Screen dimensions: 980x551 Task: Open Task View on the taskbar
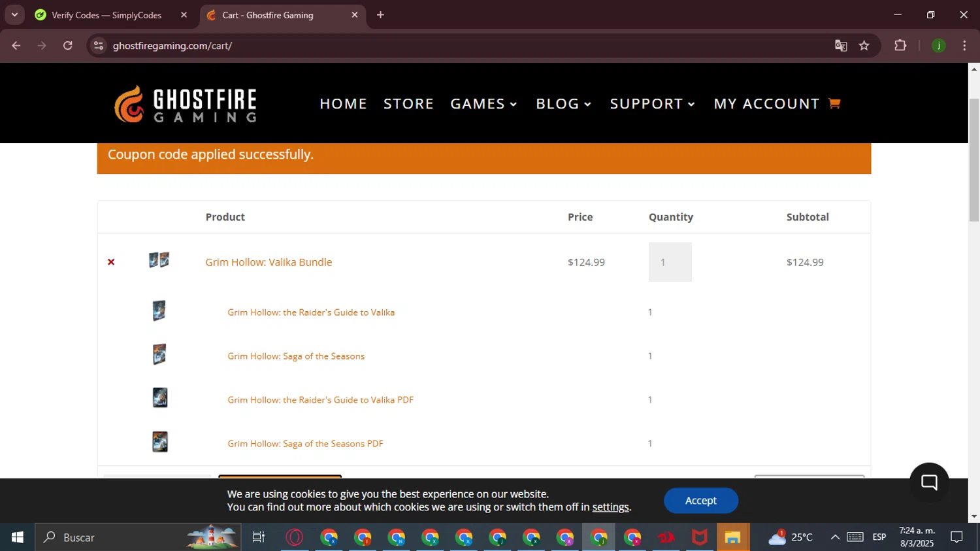(258, 537)
